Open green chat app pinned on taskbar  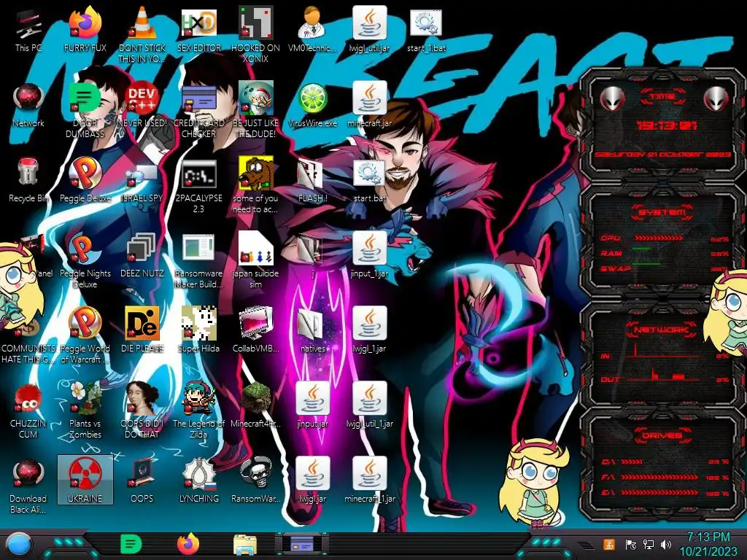point(131,544)
